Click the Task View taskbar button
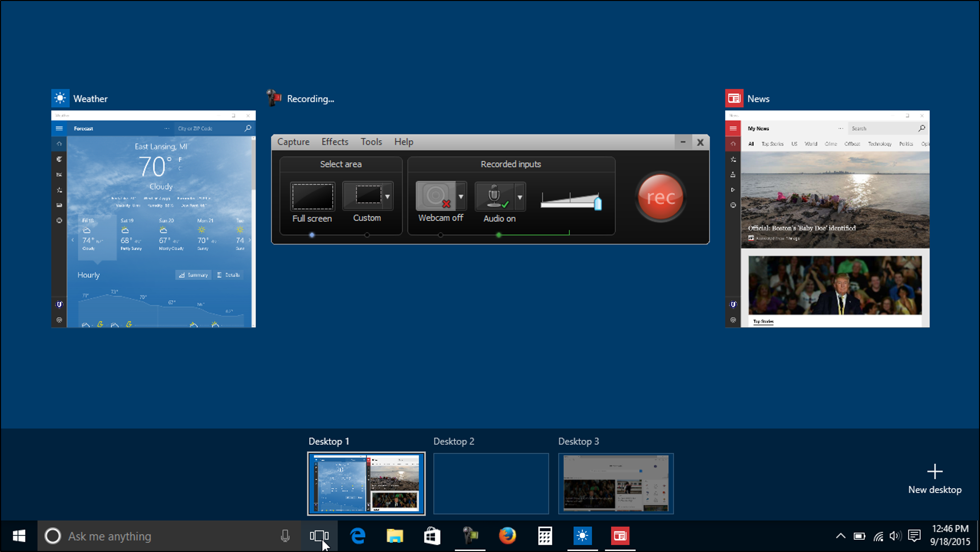The width and height of the screenshot is (980, 552). (x=319, y=536)
